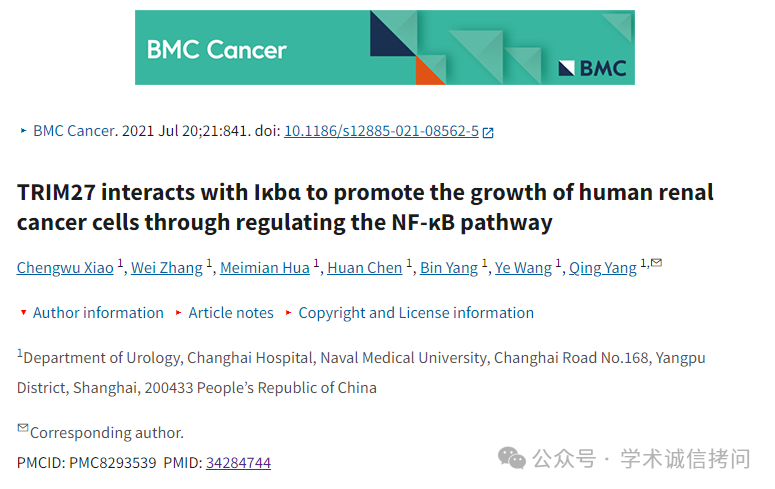
Task: Collapse the Author information section
Action: tap(98, 313)
